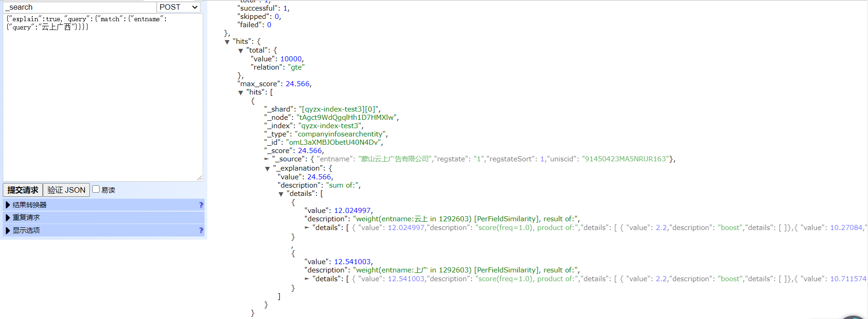
Task: Click the query text area resize handle
Action: point(199,178)
